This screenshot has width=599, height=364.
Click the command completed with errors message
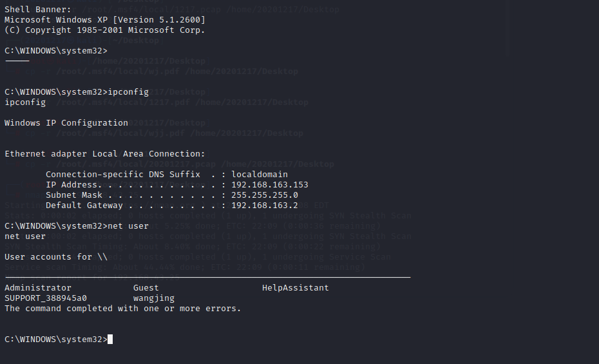(x=123, y=309)
